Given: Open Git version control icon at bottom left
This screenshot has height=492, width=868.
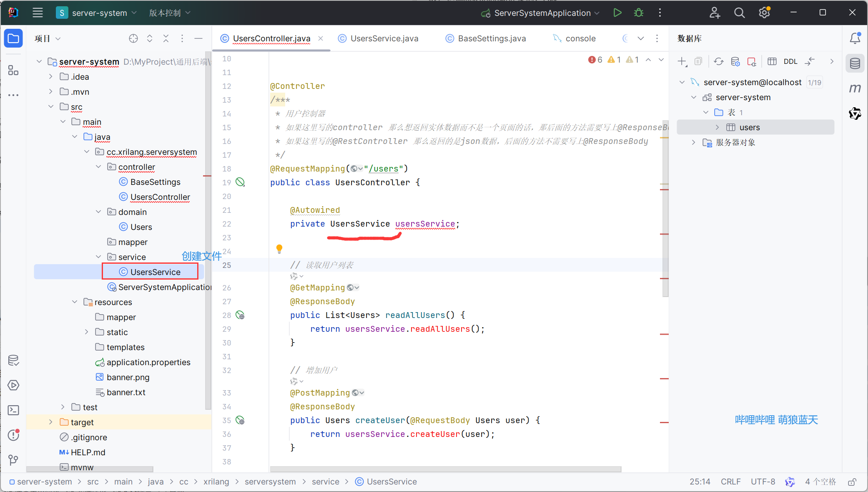Looking at the screenshot, I should 13,460.
